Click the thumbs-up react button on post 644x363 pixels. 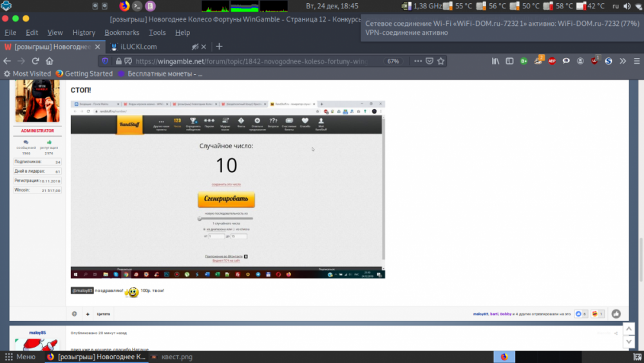pyautogui.click(x=616, y=314)
